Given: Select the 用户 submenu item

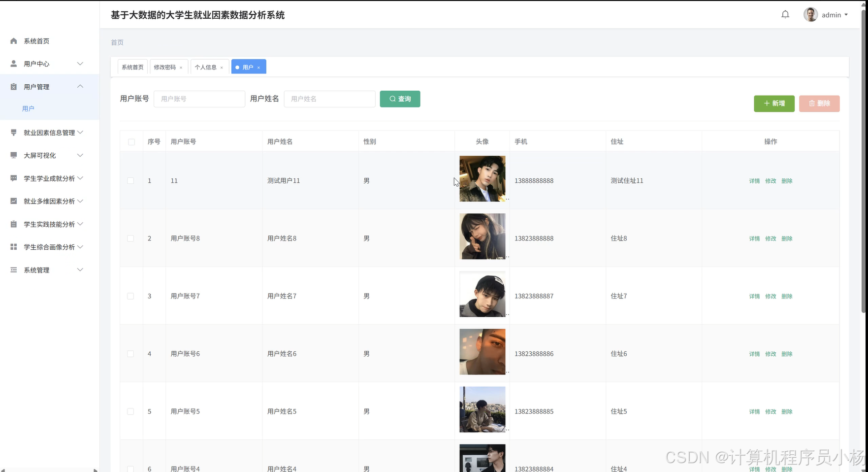Looking at the screenshot, I should click(x=28, y=108).
